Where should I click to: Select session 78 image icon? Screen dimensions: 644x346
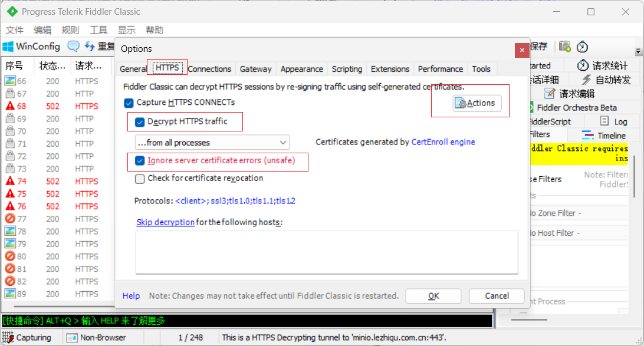pyautogui.click(x=10, y=231)
